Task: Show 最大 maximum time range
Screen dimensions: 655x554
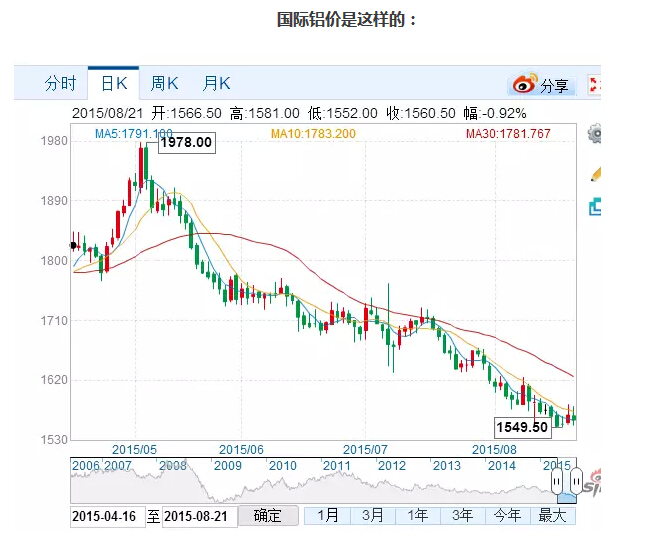Action: pos(552,516)
